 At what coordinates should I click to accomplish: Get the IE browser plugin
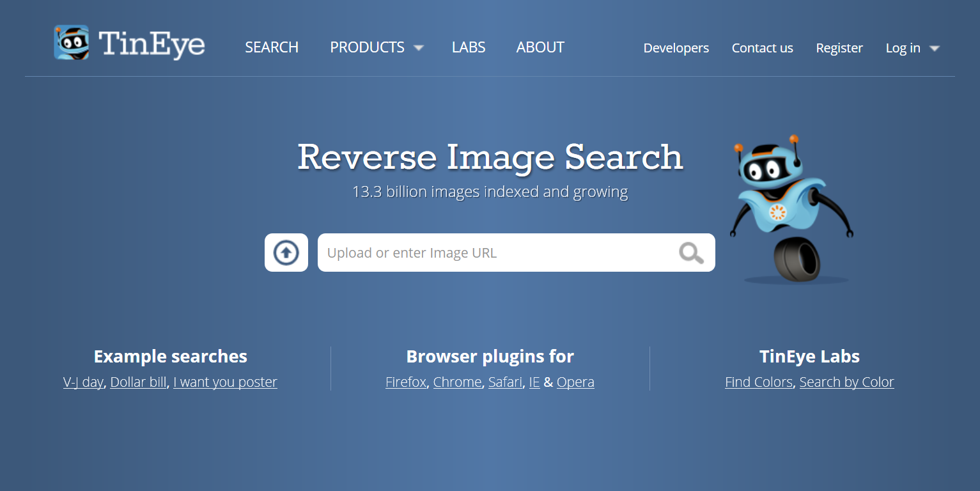click(534, 382)
